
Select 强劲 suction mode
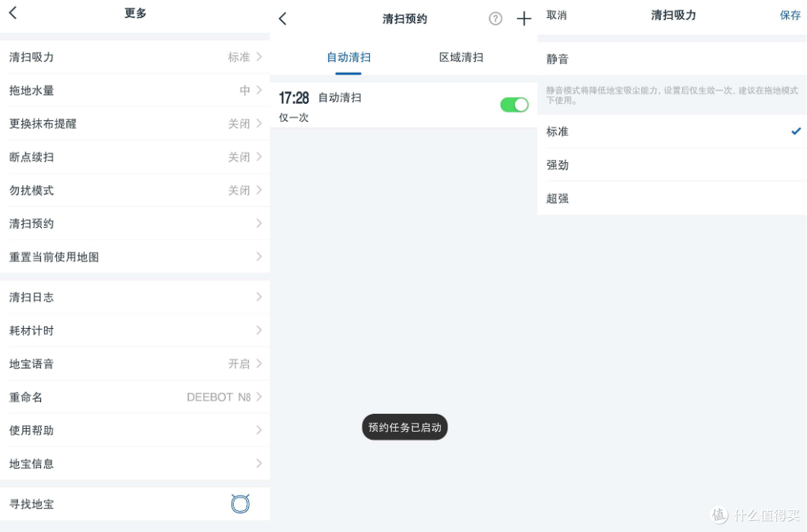(x=672, y=165)
